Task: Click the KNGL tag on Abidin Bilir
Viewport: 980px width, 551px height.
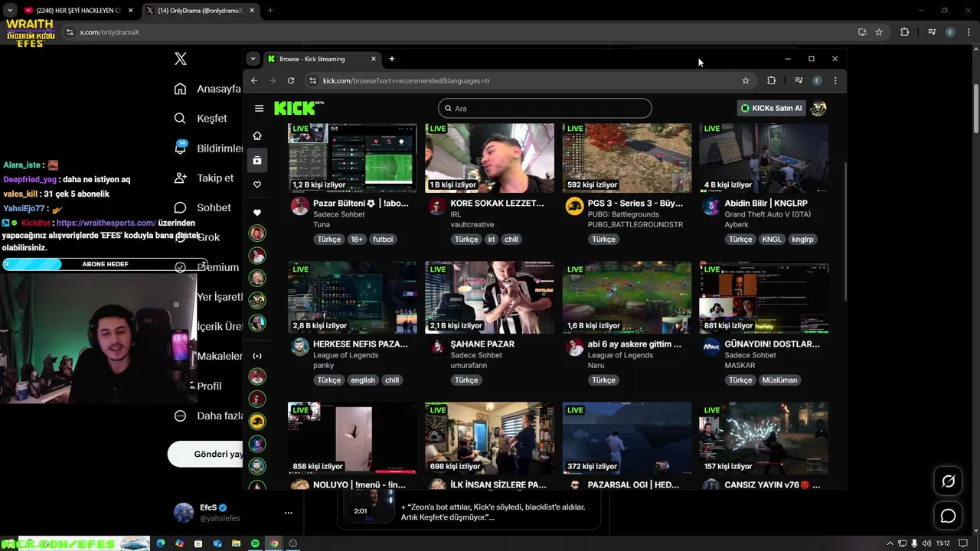Action: (x=772, y=240)
